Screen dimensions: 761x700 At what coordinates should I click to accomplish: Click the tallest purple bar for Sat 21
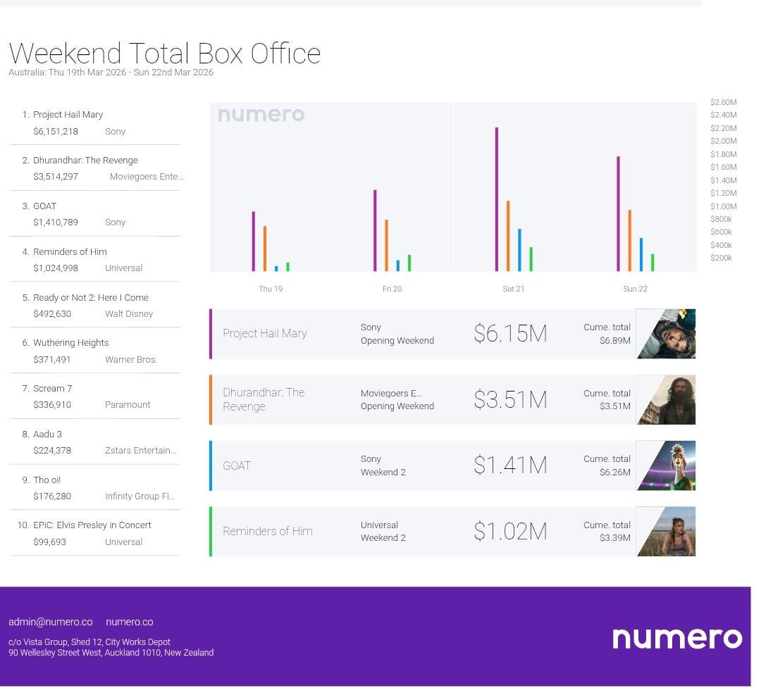(x=496, y=199)
